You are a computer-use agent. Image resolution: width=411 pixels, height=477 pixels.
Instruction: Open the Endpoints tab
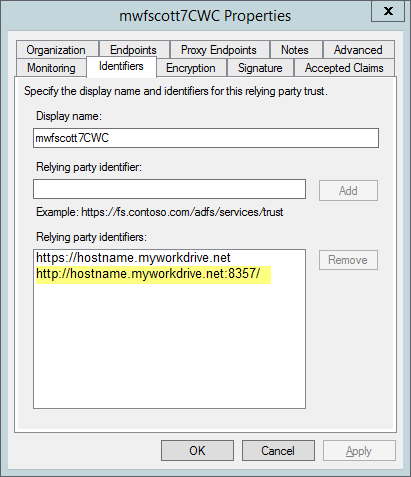click(134, 50)
